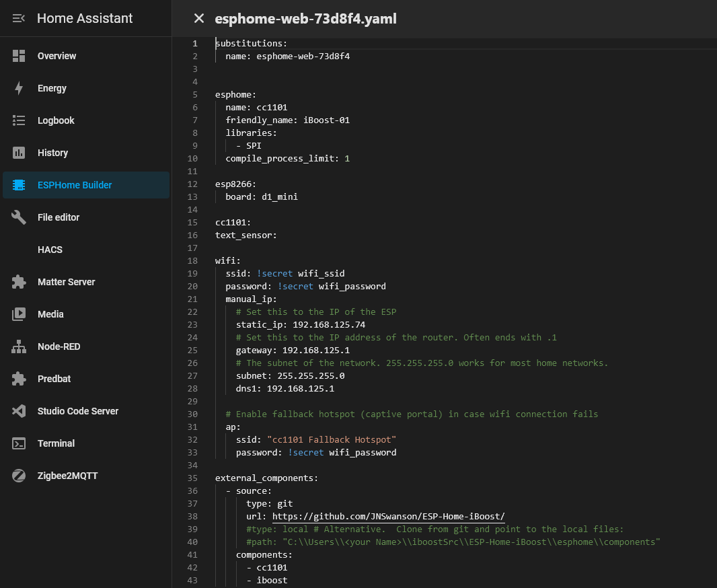The image size is (717, 588).
Task: Click 'ssid: !secret wifi_ssid' line
Action: click(285, 273)
